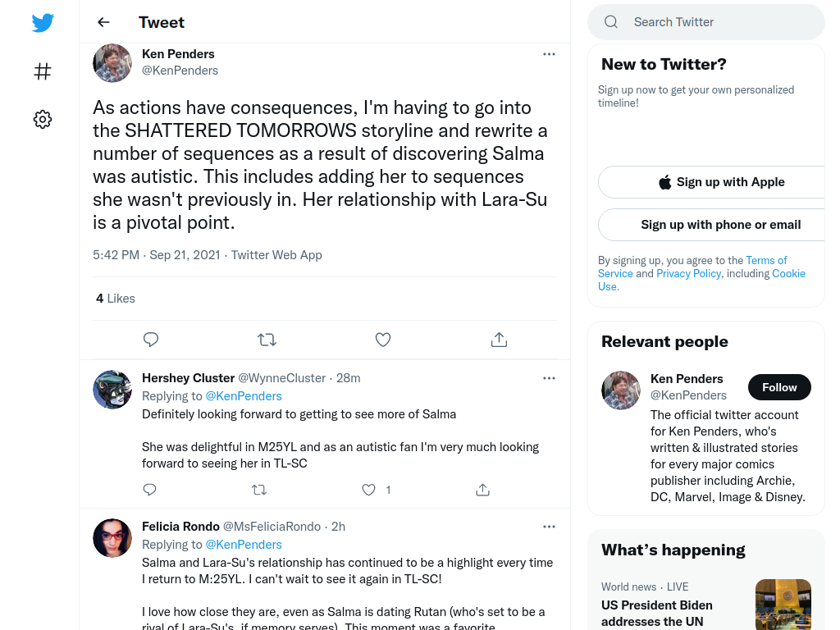Follow Ken Penders in Relevant people

point(779,387)
